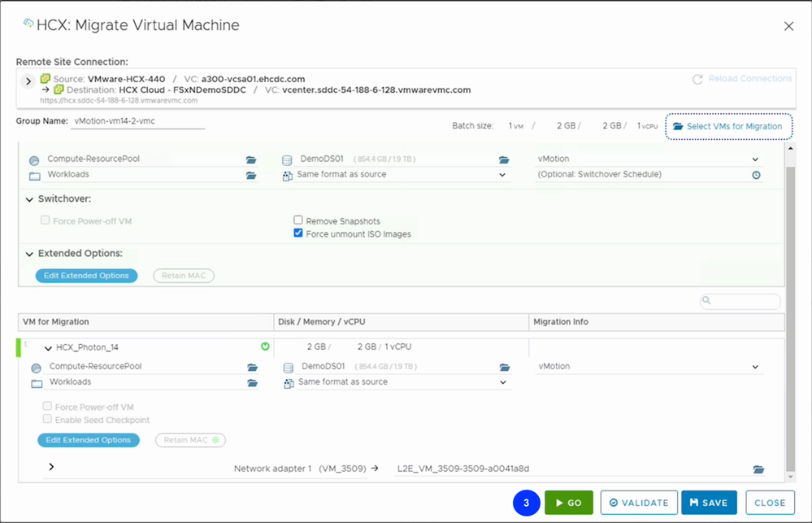Uncheck Force unmount ISO Images
Screen dimensions: 812x523
(x=298, y=234)
